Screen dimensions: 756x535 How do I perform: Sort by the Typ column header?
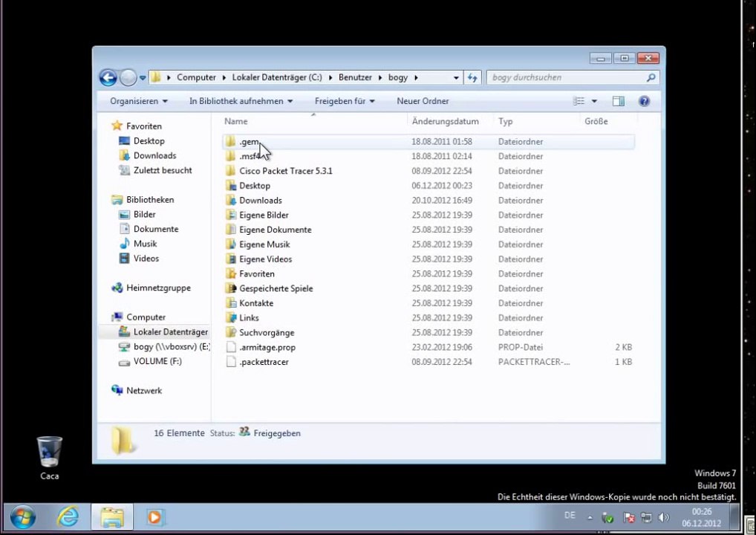coord(505,121)
